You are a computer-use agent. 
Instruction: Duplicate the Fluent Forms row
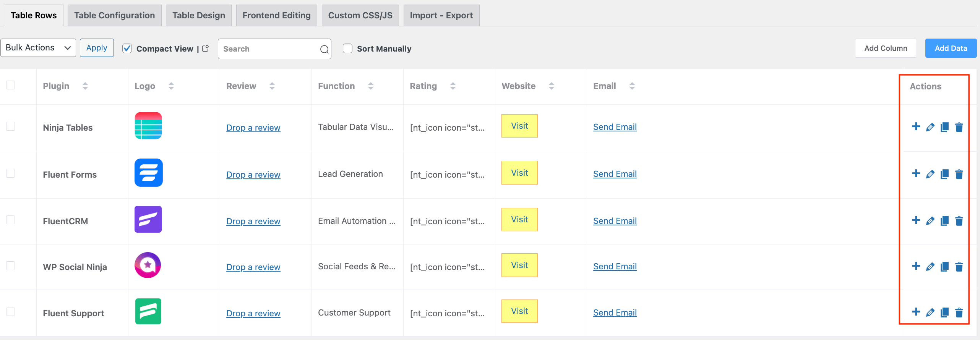tap(944, 174)
